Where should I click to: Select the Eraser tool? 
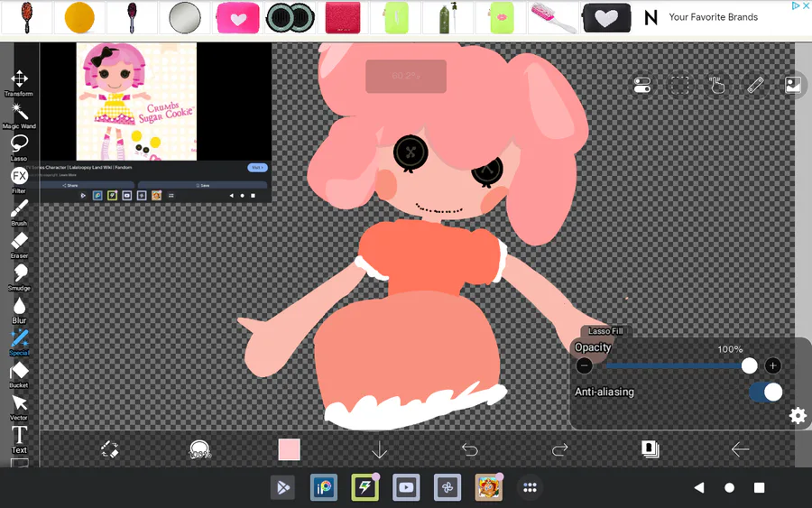point(19,245)
